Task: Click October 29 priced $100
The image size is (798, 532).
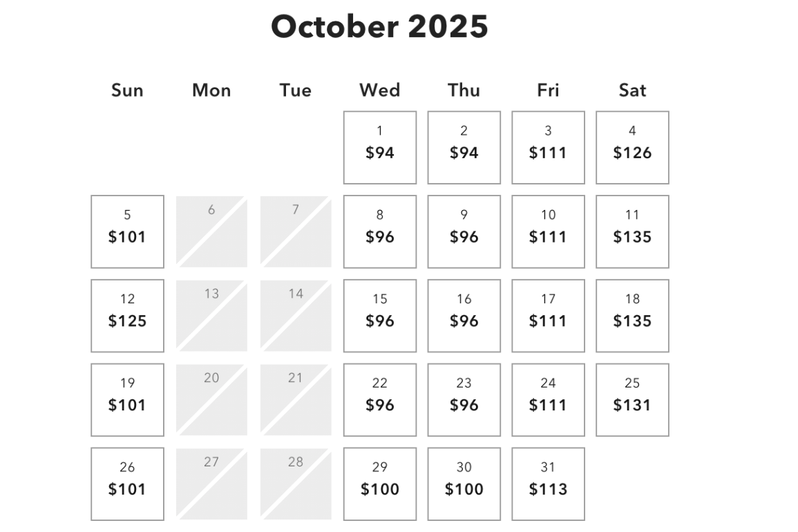Action: tap(380, 484)
